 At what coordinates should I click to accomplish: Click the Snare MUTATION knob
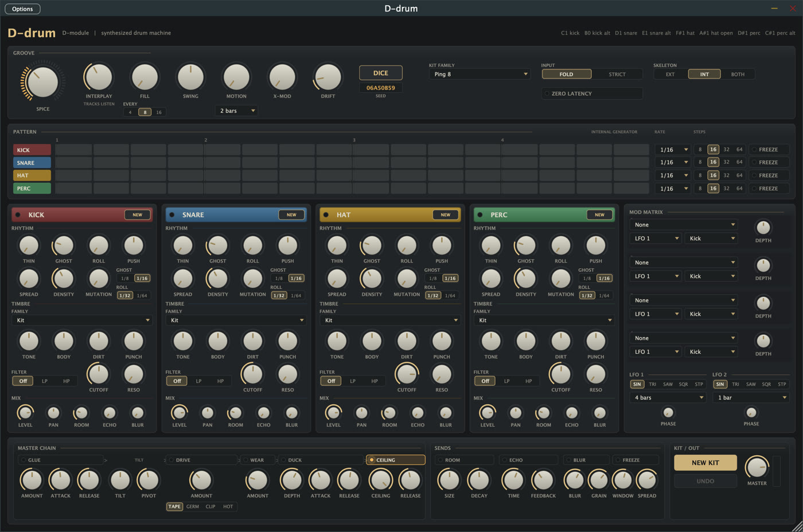(253, 279)
